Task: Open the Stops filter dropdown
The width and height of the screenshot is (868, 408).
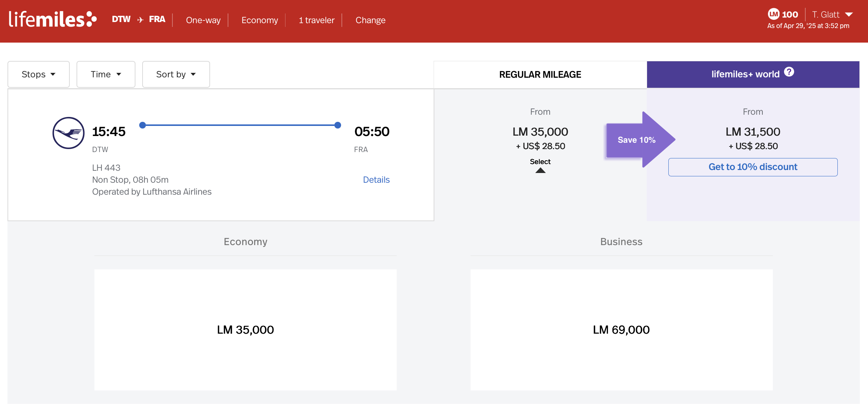Action: tap(39, 74)
